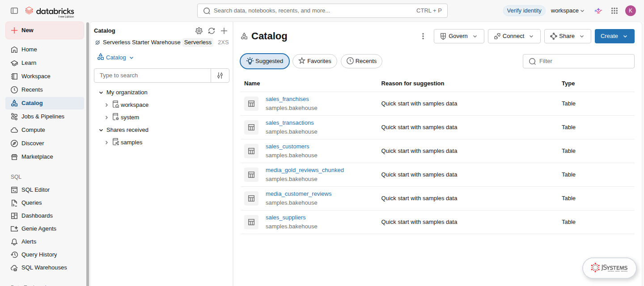Click the global search bar
The image size is (644, 286).
click(322, 11)
